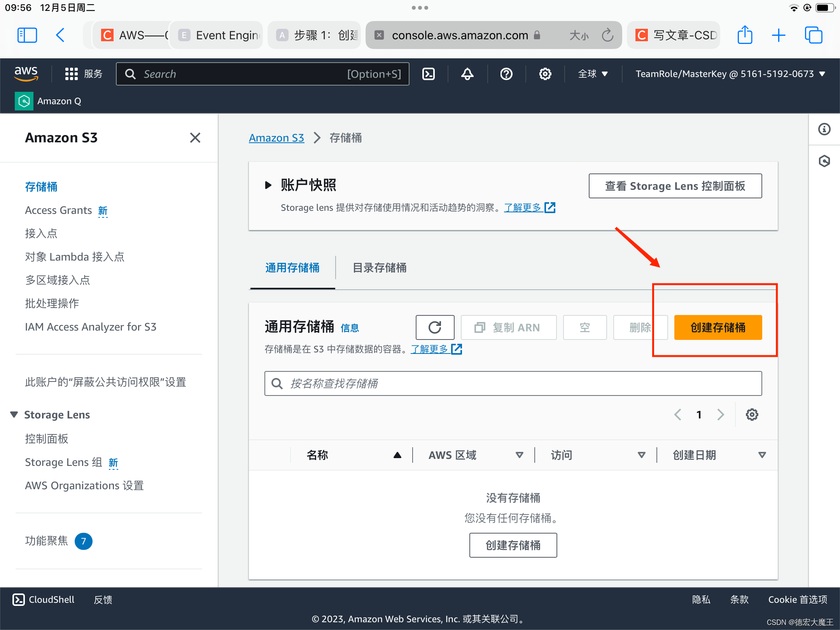Open the Safari share icon
The image size is (840, 630).
(745, 35)
